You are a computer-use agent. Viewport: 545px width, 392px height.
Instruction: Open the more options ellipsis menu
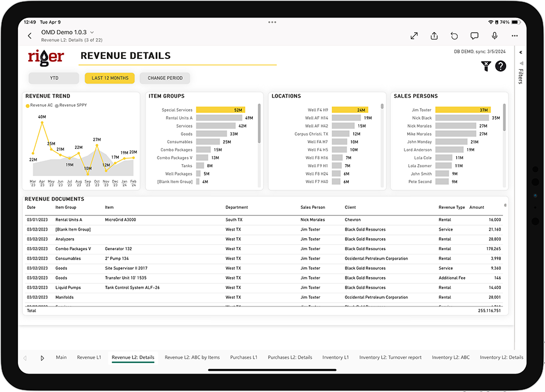514,36
